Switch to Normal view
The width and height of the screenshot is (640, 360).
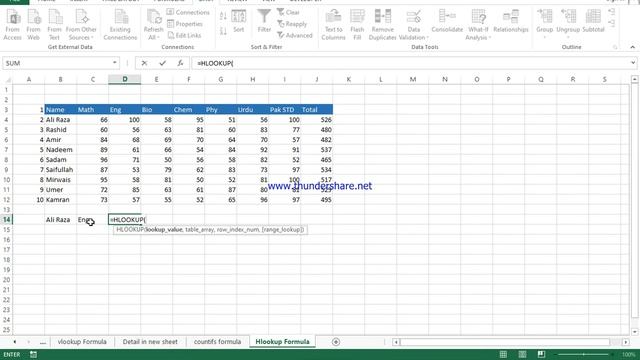[x=503, y=354]
